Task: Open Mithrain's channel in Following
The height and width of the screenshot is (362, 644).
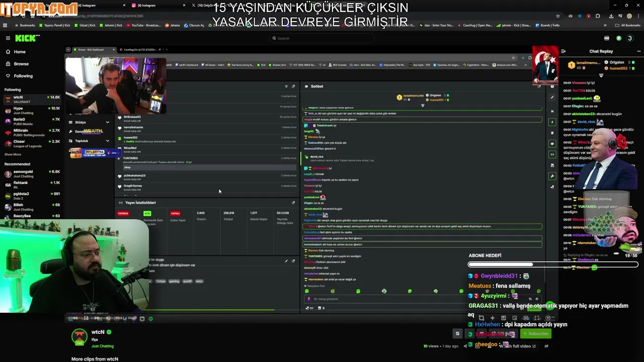Action: pos(32,132)
